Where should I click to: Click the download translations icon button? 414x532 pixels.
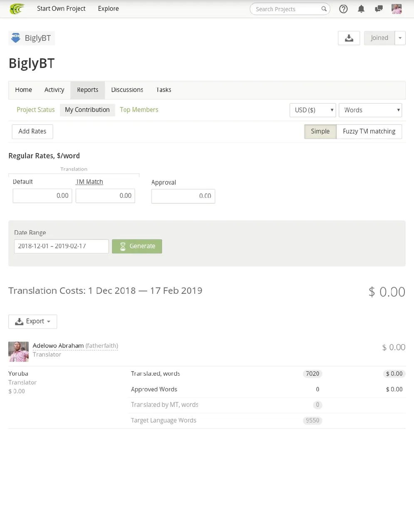[349, 38]
